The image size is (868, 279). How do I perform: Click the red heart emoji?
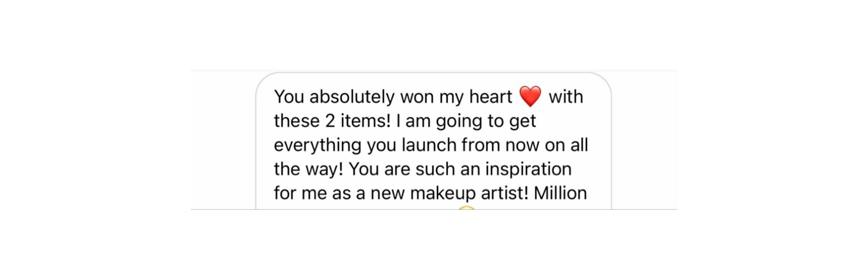pyautogui.click(x=530, y=96)
